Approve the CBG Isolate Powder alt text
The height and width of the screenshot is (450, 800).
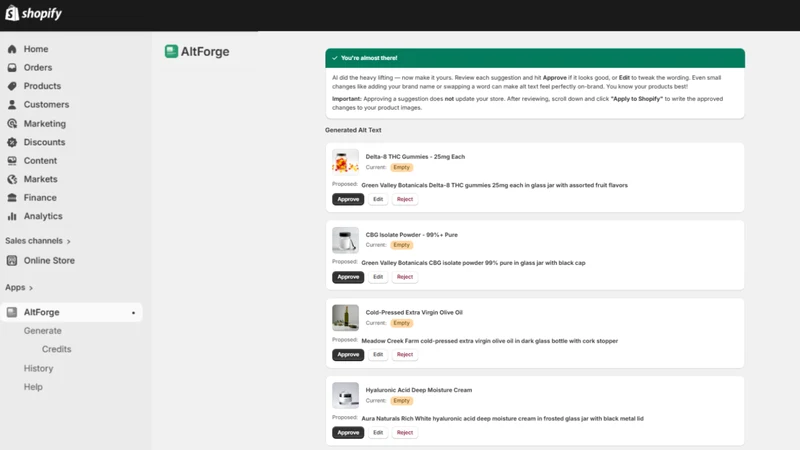click(x=348, y=277)
